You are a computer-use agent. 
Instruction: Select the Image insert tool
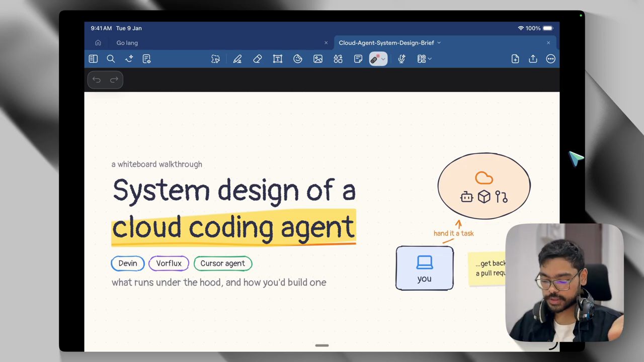318,59
